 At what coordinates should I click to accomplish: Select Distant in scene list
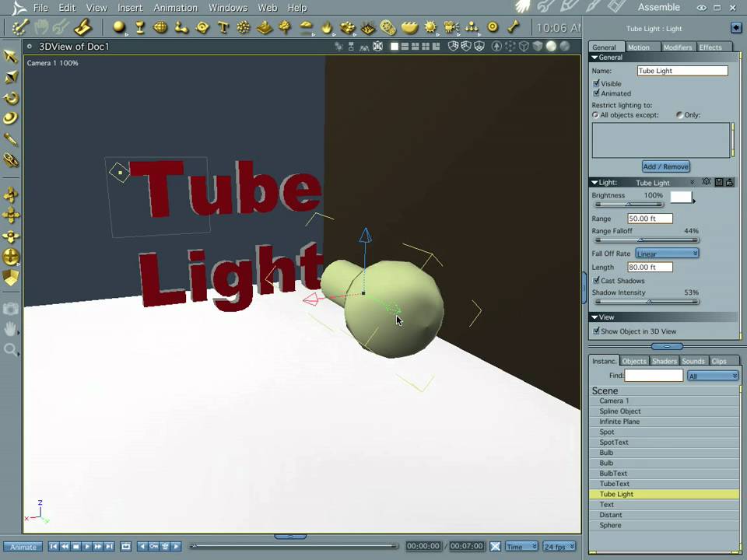665,515
